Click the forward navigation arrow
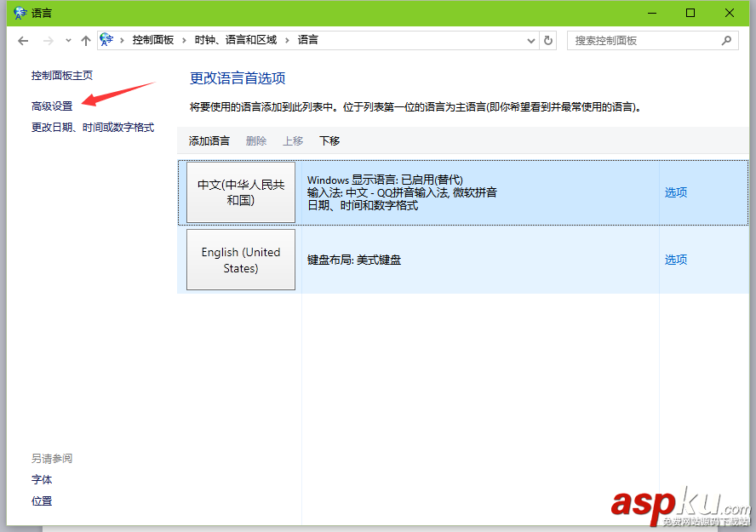The width and height of the screenshot is (756, 532). pos(48,41)
